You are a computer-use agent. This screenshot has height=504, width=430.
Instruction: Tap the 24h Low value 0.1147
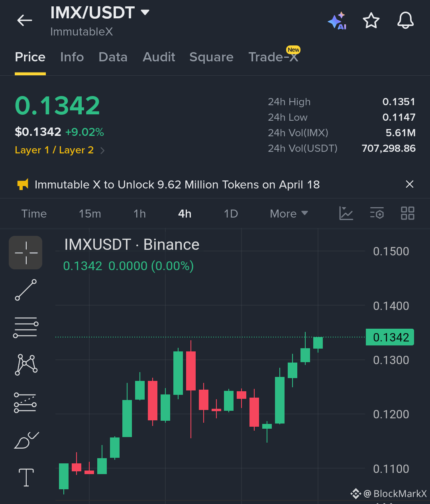pos(399,117)
